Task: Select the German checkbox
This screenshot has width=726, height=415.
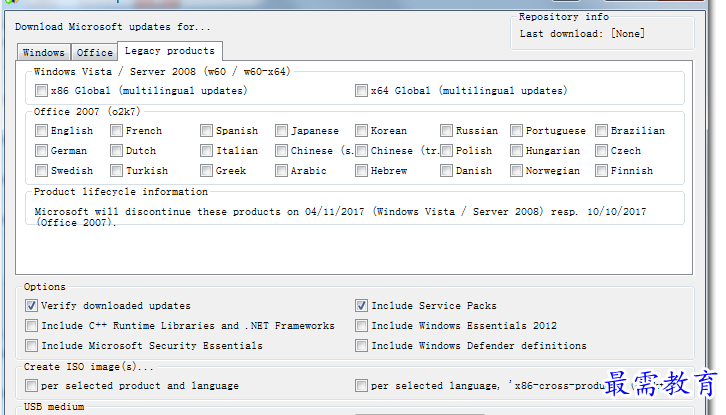Action: [41, 151]
